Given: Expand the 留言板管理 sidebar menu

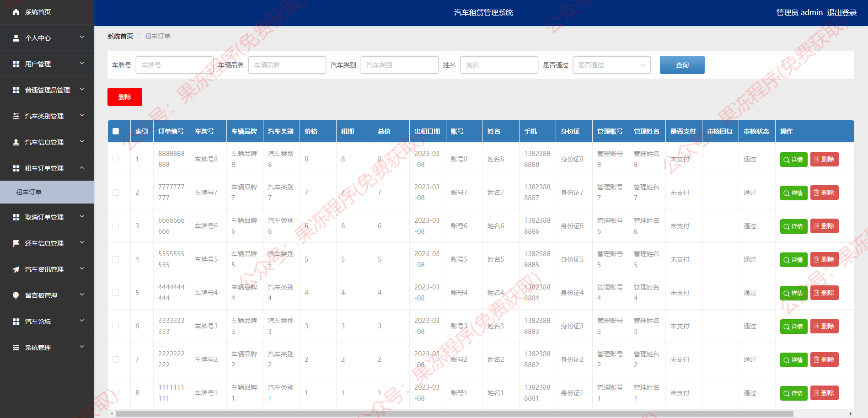Looking at the screenshot, I should pyautogui.click(x=47, y=295).
